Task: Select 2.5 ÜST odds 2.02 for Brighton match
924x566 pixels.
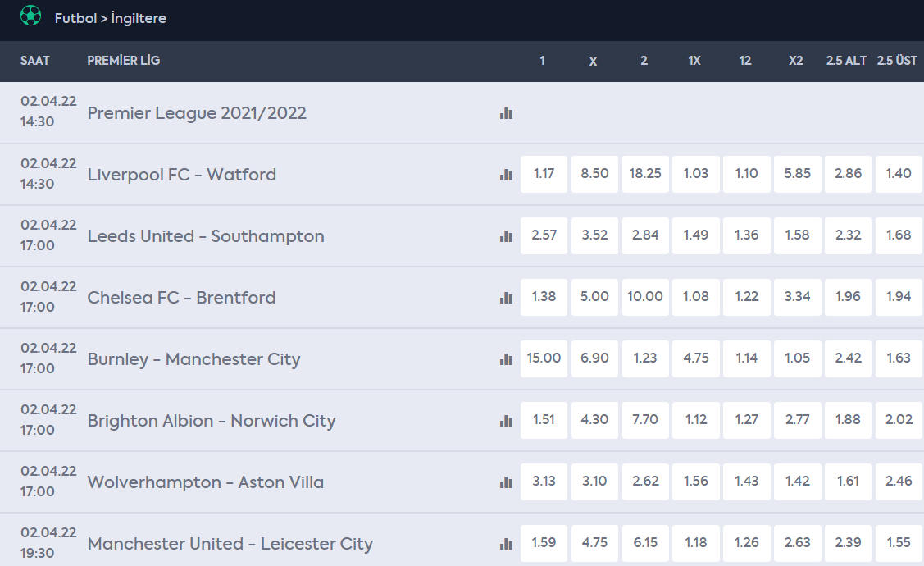Action: 899,420
